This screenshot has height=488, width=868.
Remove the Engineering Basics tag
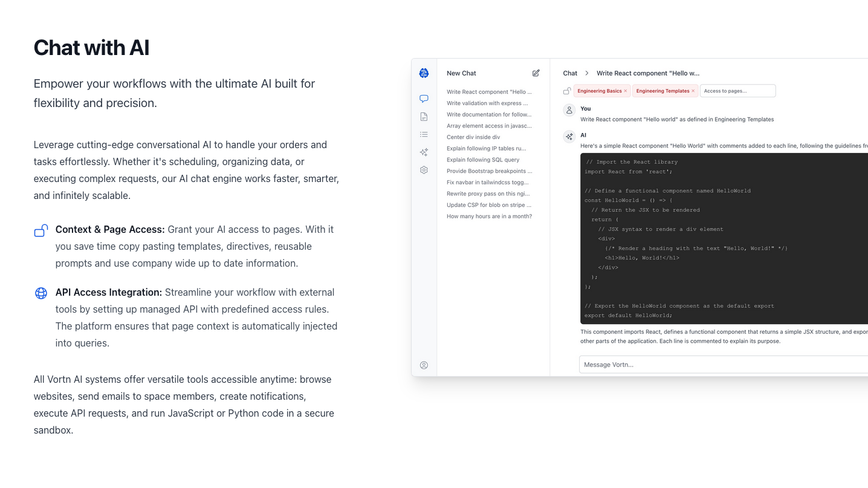pyautogui.click(x=626, y=91)
